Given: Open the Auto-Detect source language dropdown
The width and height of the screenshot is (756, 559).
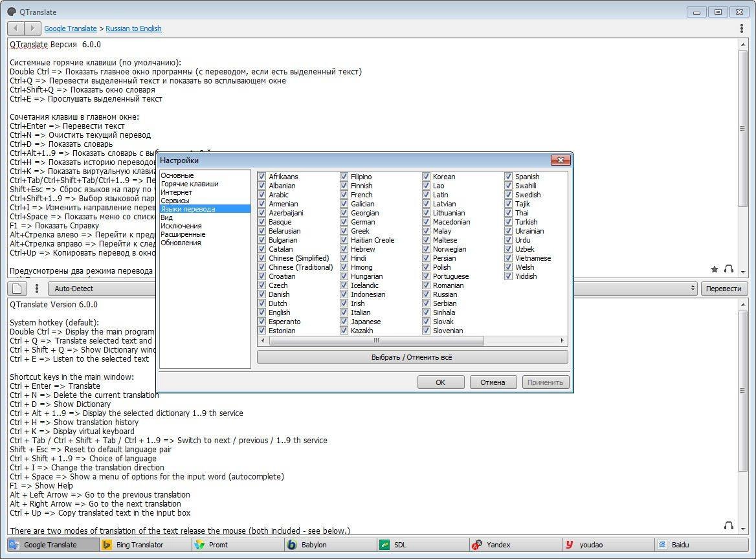Looking at the screenshot, I should 102,289.
